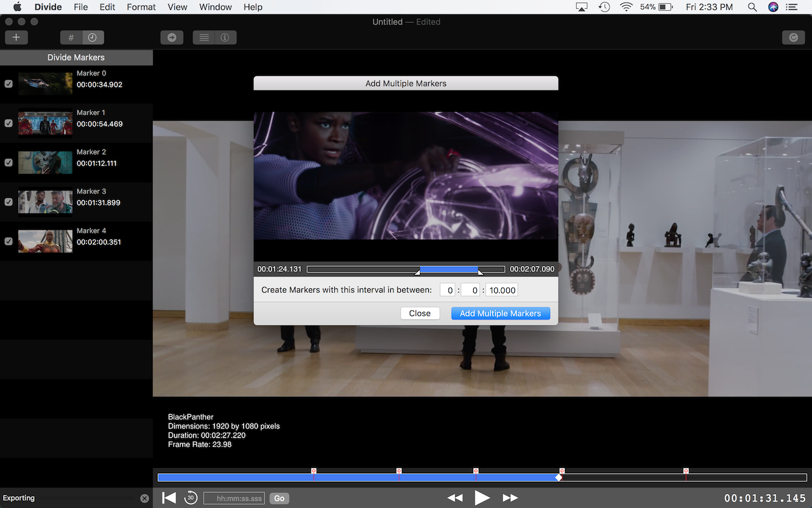Open Siri from menu bar
Image resolution: width=812 pixels, height=508 pixels.
tap(773, 7)
